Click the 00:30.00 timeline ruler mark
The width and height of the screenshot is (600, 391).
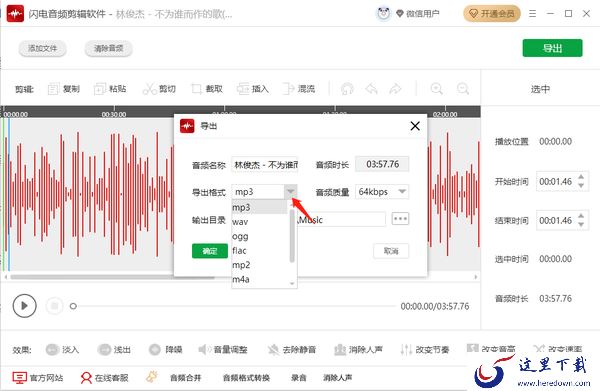click(114, 114)
